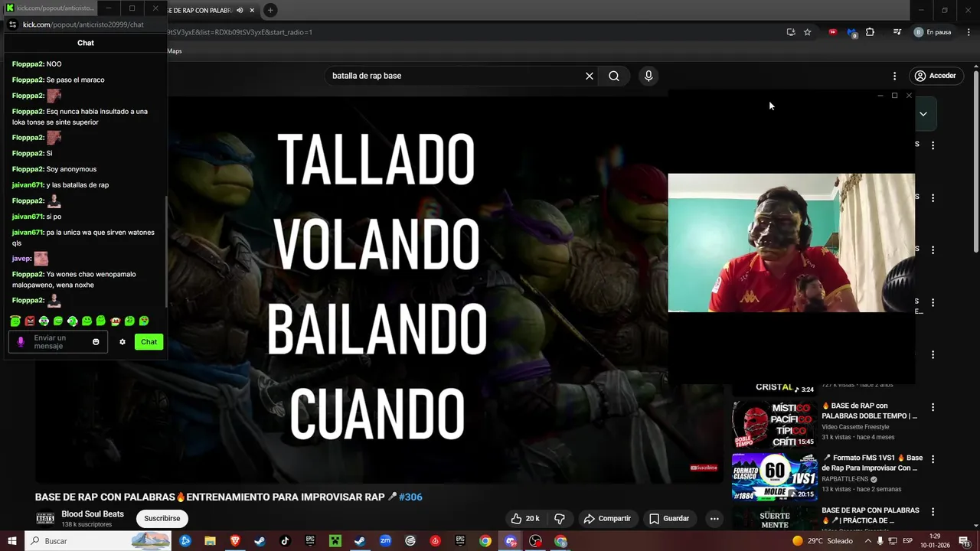980x551 pixels.
Task: Click the Maps bookmark in bookmarks bar
Action: 175,51
